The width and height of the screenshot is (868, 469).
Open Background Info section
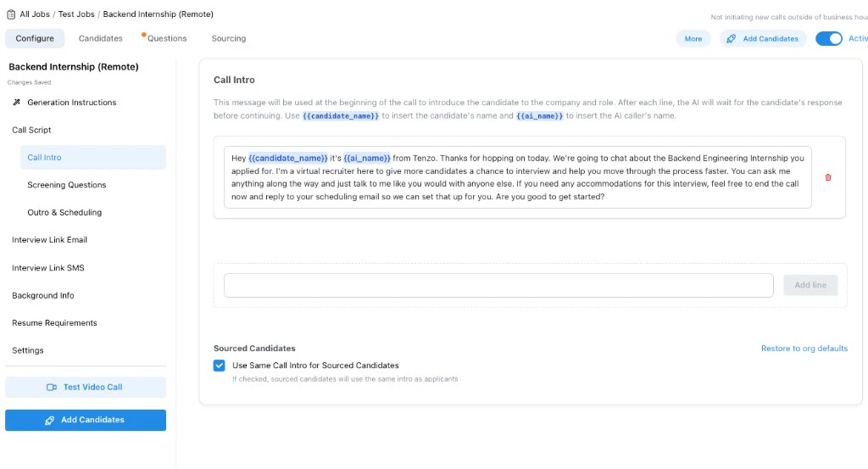[42, 296]
